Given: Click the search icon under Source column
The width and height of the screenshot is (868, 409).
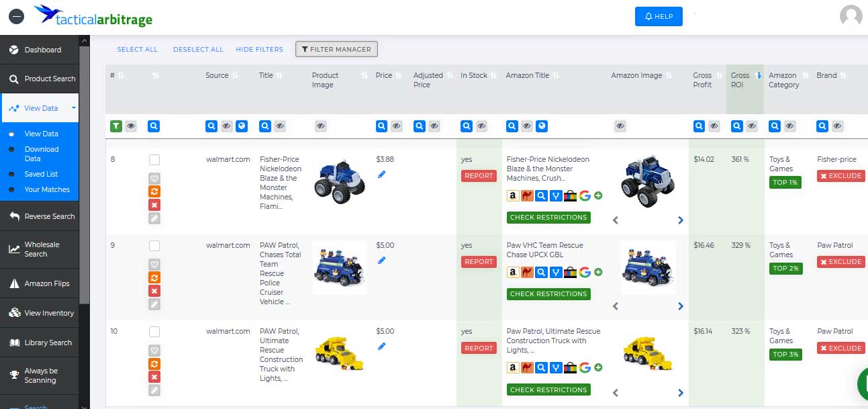Looking at the screenshot, I should [211, 126].
